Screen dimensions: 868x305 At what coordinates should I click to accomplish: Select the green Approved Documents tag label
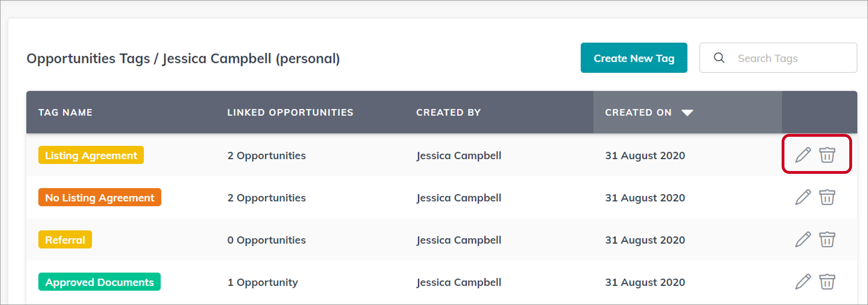point(99,282)
